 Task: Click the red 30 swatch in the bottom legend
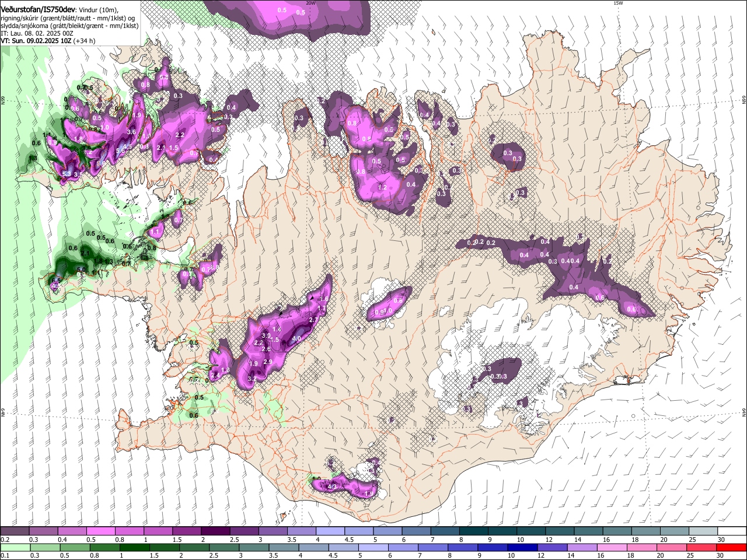pyautogui.click(x=732, y=547)
